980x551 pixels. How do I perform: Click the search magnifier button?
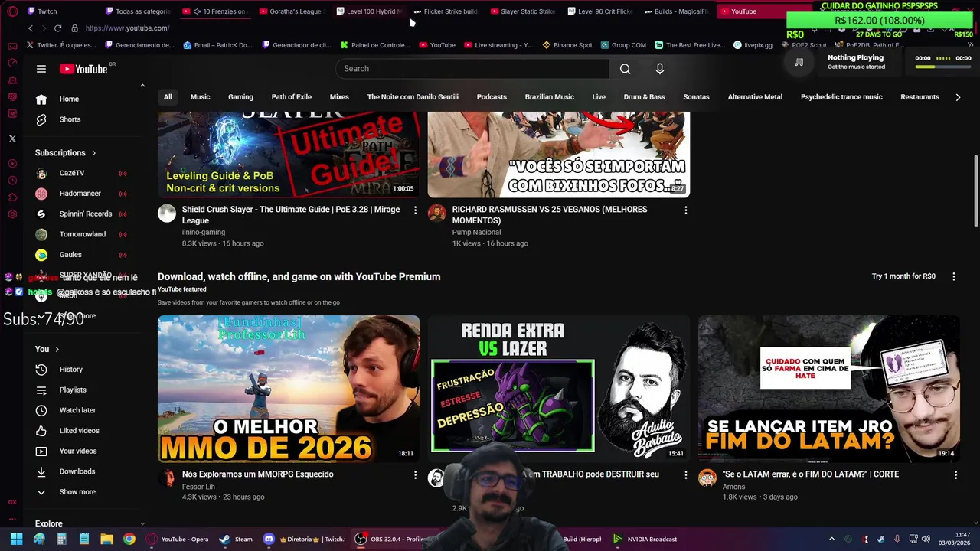point(626,69)
